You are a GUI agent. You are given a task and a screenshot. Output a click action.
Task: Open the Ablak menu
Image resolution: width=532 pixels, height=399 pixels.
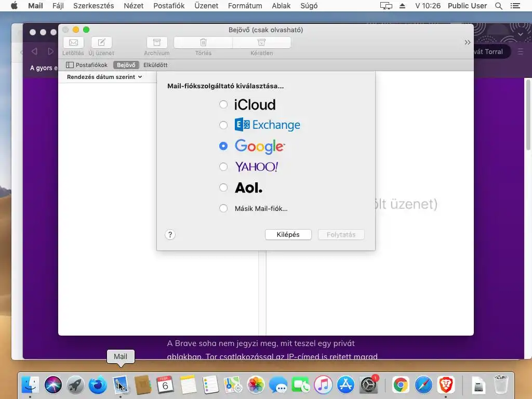(x=281, y=6)
